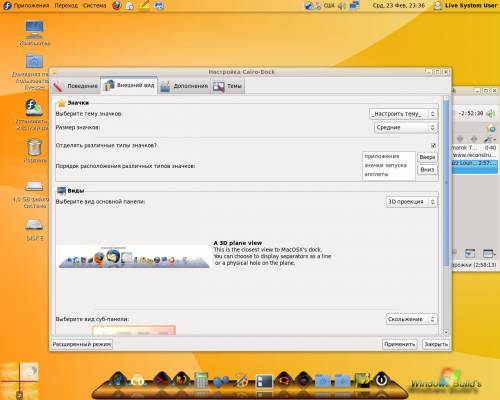Click the mail launcher icon in the top panel

tap(130, 6)
